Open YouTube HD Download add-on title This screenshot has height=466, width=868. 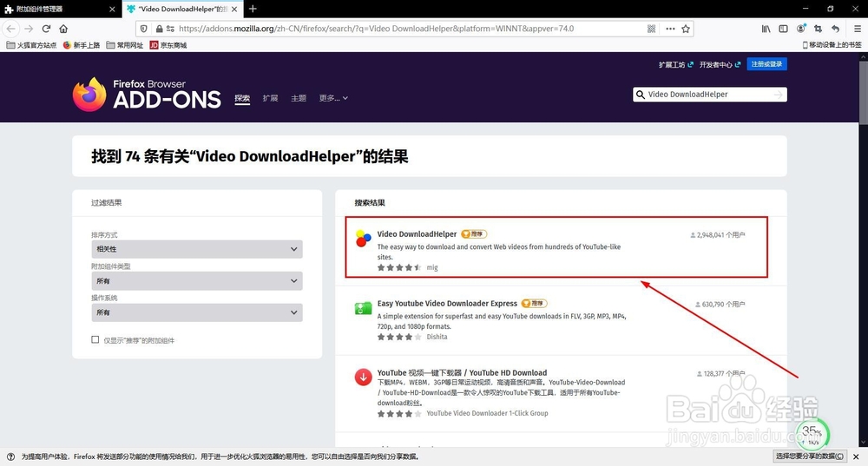462,372
